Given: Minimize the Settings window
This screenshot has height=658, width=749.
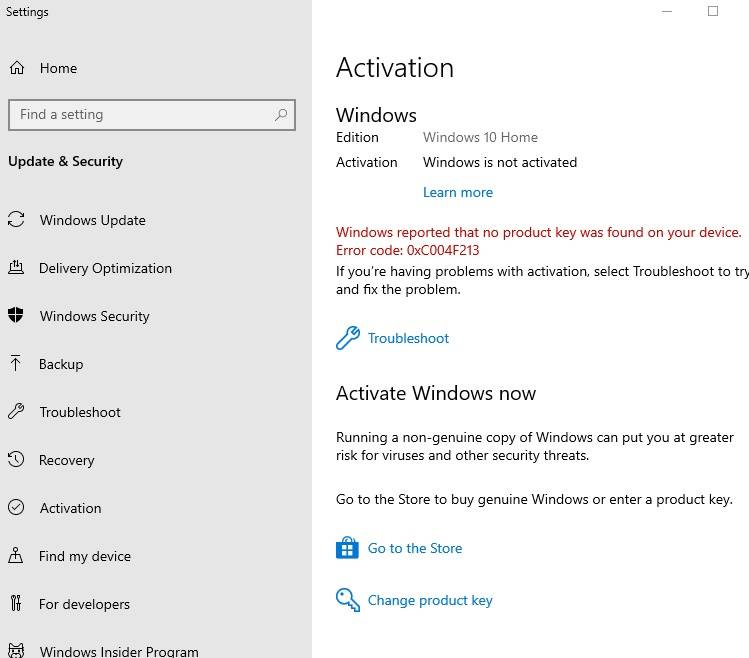Looking at the screenshot, I should point(667,11).
